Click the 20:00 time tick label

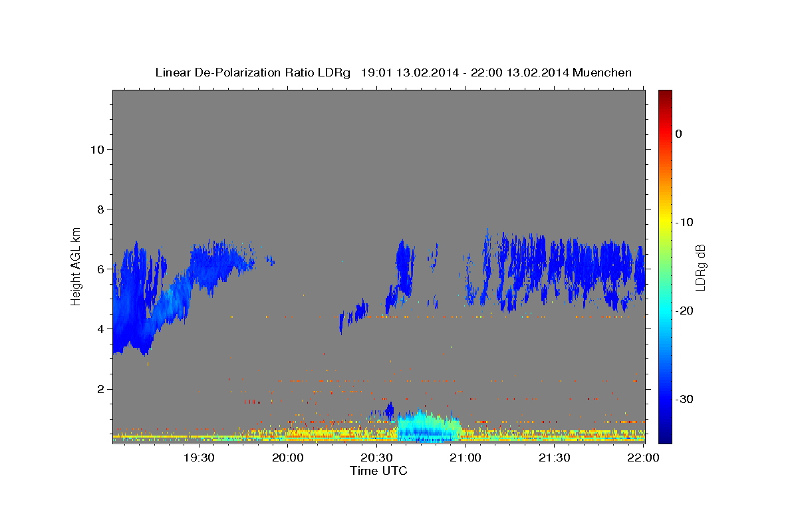click(288, 458)
